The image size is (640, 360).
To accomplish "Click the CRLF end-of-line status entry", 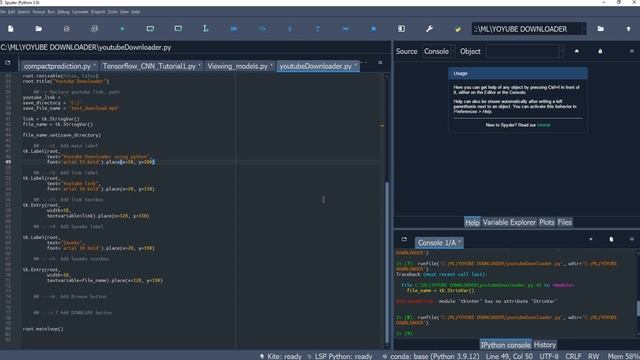I will pos(573,356).
